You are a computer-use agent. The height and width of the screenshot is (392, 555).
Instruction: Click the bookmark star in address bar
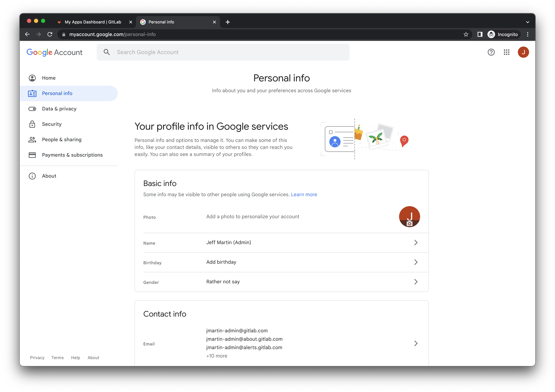coord(466,34)
